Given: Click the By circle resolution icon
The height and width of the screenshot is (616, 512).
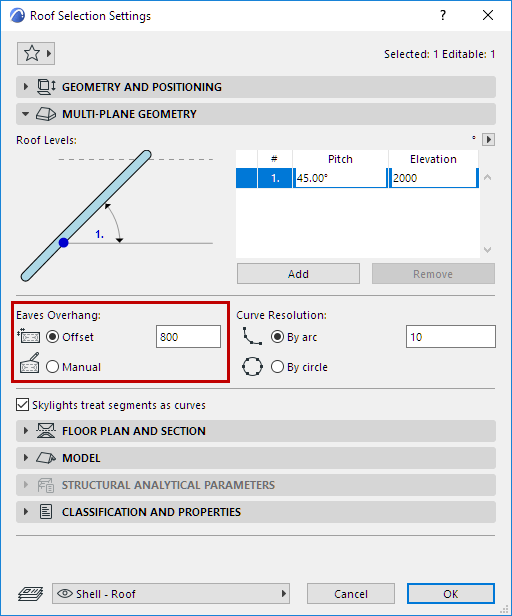Looking at the screenshot, I should pos(252,367).
